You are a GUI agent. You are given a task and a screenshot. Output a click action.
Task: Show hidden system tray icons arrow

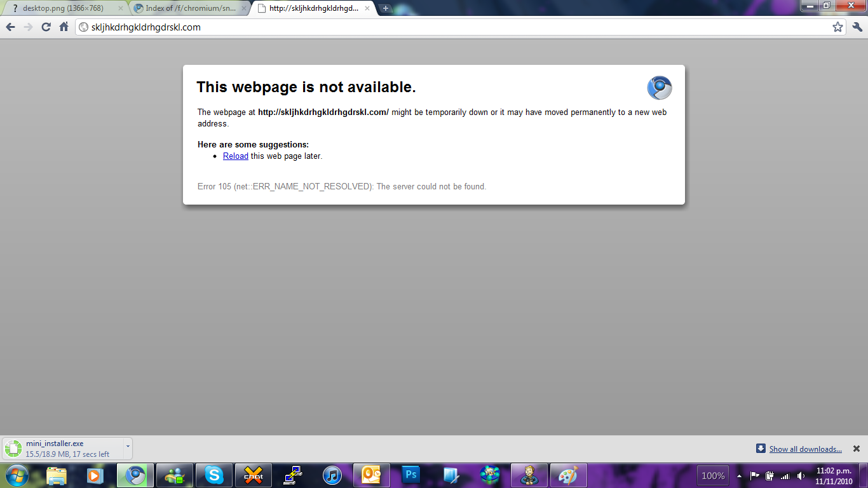pyautogui.click(x=739, y=476)
